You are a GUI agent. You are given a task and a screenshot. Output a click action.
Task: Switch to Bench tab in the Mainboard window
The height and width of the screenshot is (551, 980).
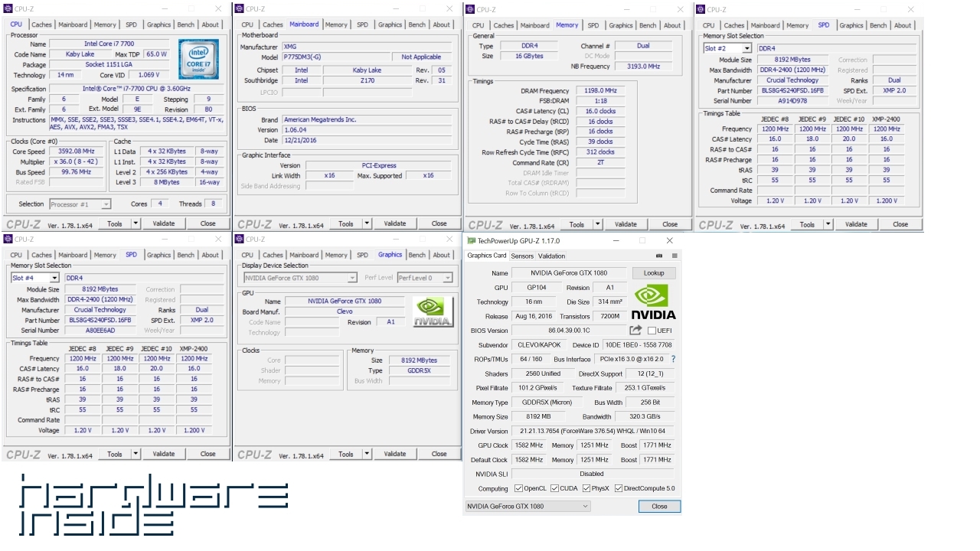click(417, 24)
